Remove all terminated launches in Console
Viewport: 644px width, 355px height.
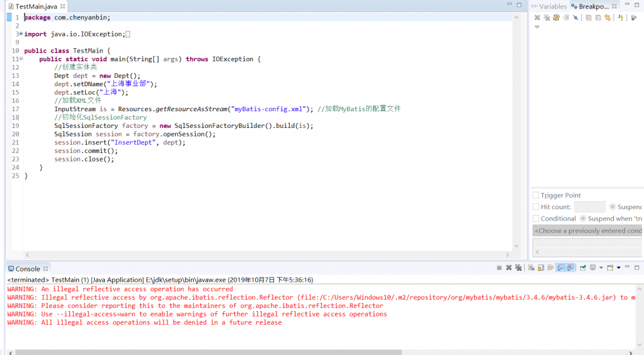pyautogui.click(x=518, y=268)
